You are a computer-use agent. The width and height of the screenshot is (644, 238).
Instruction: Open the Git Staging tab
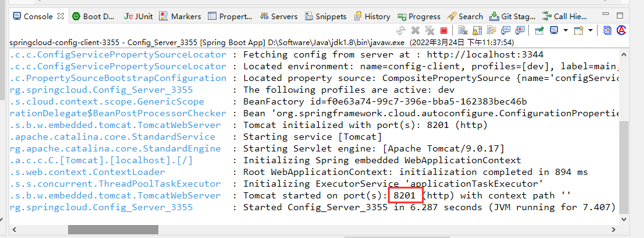coord(513,17)
